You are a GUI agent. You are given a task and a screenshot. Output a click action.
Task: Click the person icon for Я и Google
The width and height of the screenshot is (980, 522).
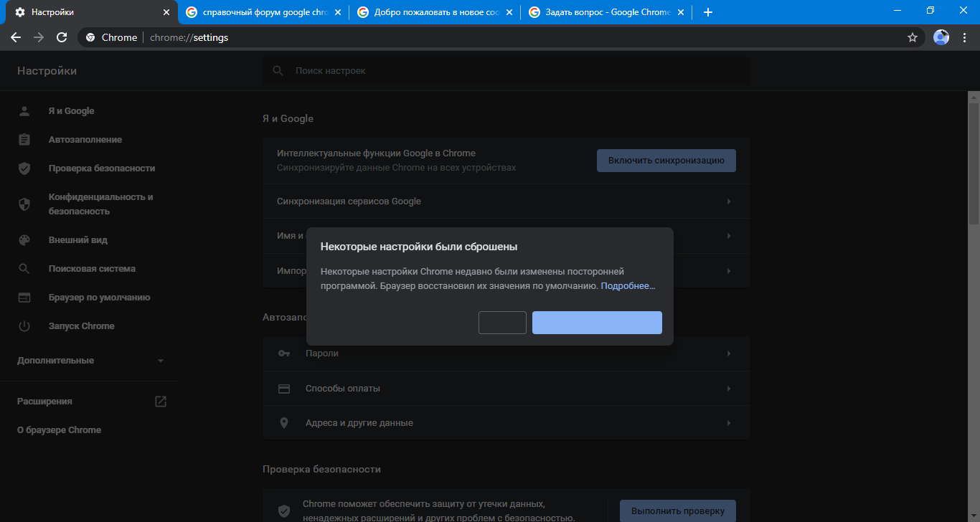24,111
